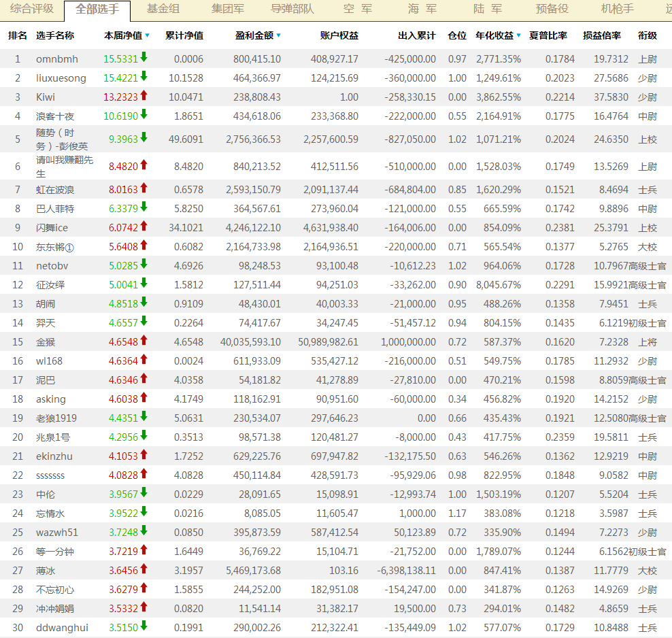672x638 pixels.
Task: Click red up arrow in 薄冰 row
Action: [x=144, y=569]
